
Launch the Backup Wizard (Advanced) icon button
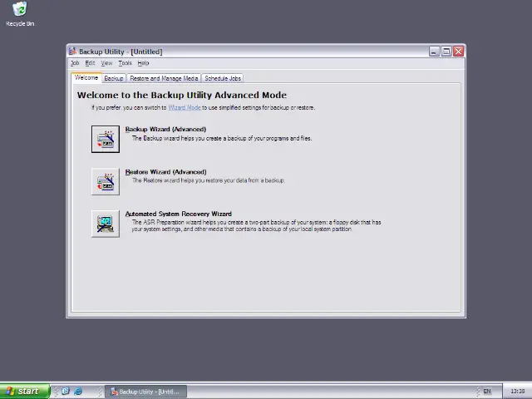(106, 139)
